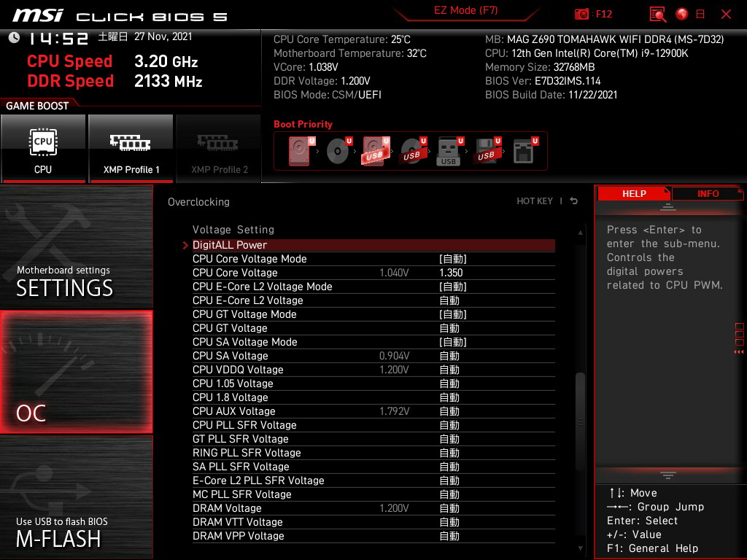Select the CPU PLL SFR Voltage row
747x560 pixels.
point(373,425)
